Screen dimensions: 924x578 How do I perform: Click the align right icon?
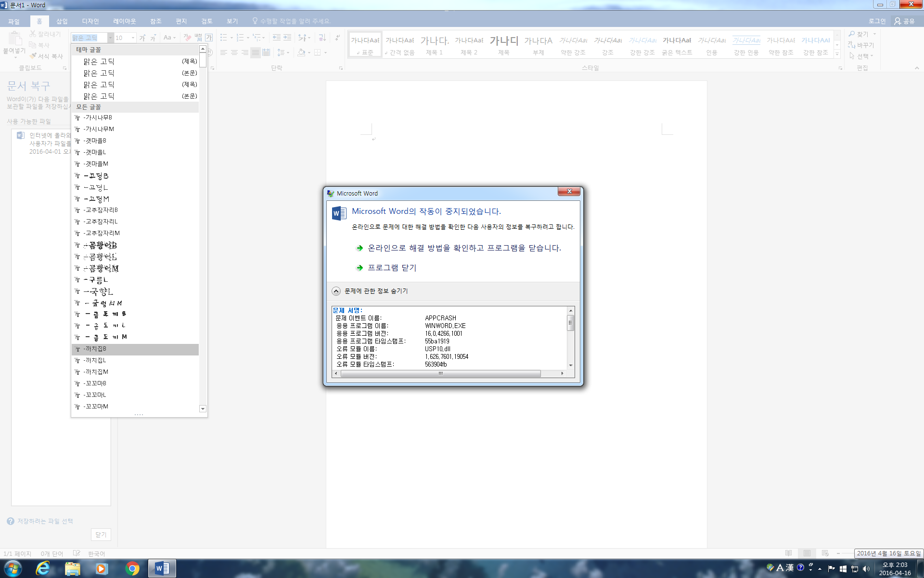point(245,53)
